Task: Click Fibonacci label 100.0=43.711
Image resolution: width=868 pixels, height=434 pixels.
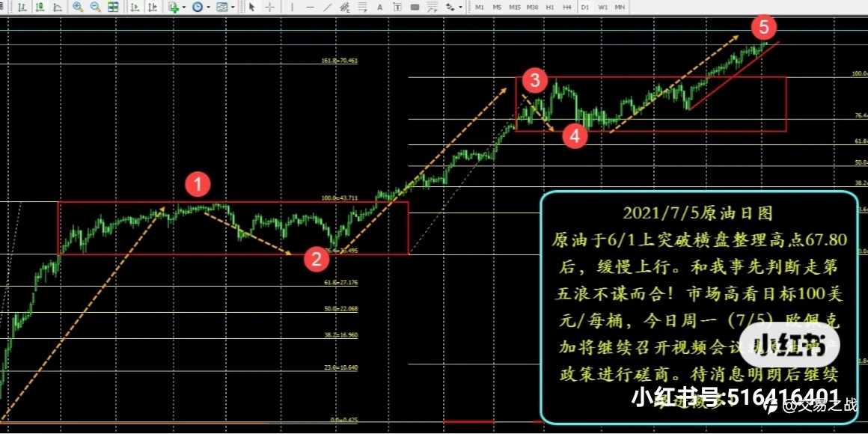Action: point(339,198)
